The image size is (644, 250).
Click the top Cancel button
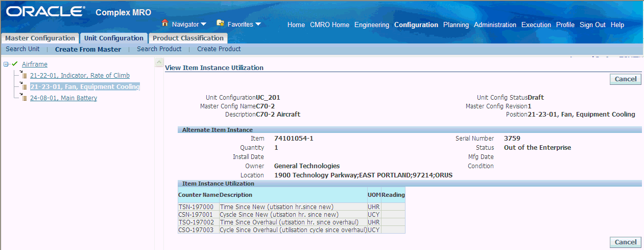click(626, 79)
